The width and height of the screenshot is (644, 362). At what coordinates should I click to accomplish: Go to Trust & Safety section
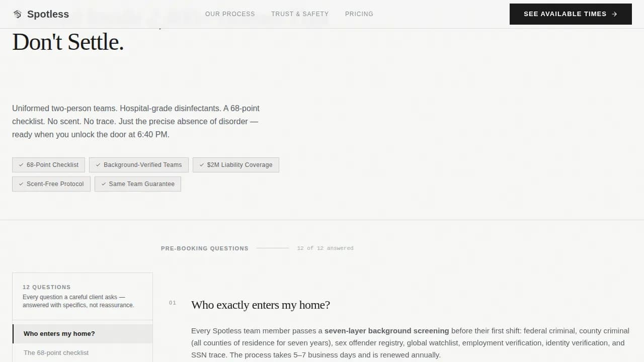pos(300,14)
